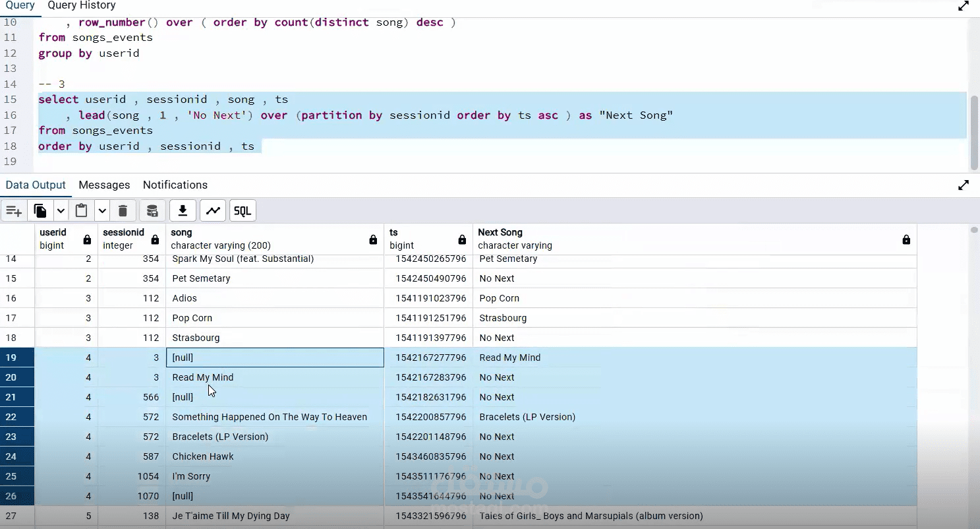Click the I'm Sorry song cell
The height and width of the screenshot is (529, 980).
pyautogui.click(x=275, y=476)
